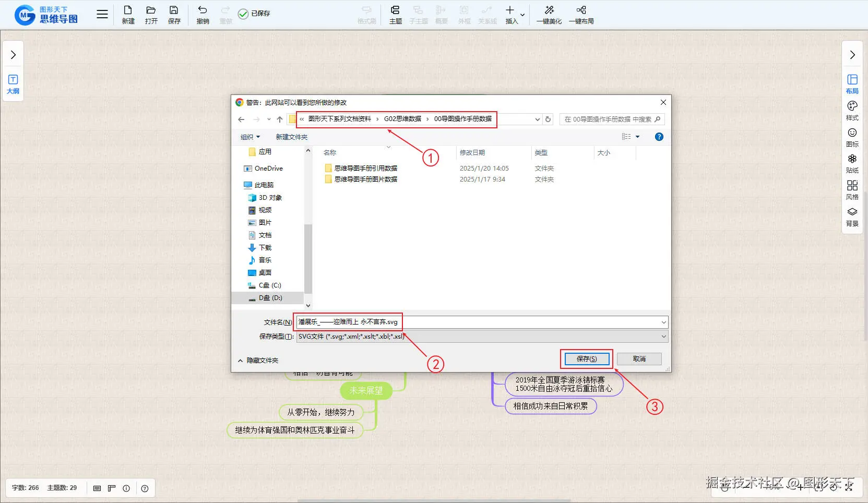The height and width of the screenshot is (503, 868).
Task: Sort files by 类型 column header
Action: (541, 153)
